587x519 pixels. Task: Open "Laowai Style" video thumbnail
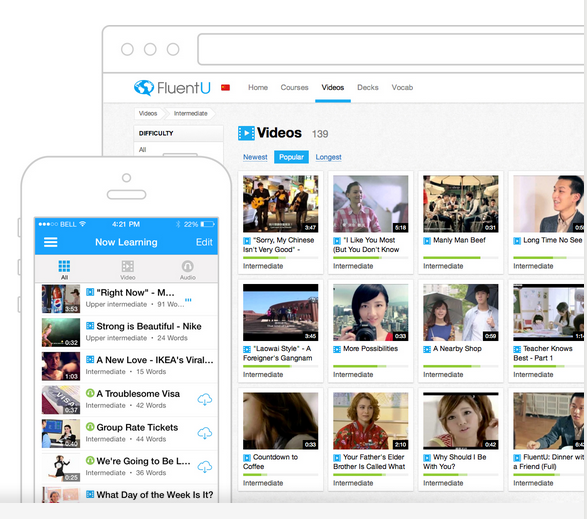coord(280,312)
